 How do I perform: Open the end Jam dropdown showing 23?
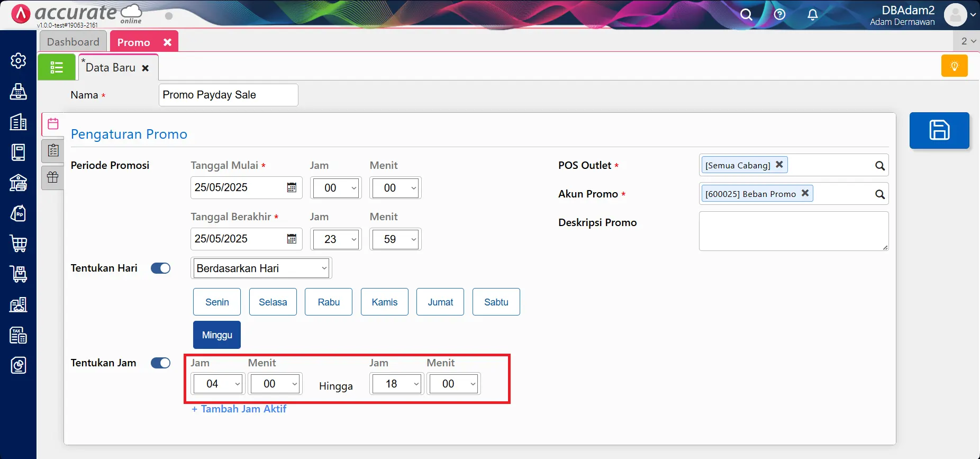click(x=336, y=239)
